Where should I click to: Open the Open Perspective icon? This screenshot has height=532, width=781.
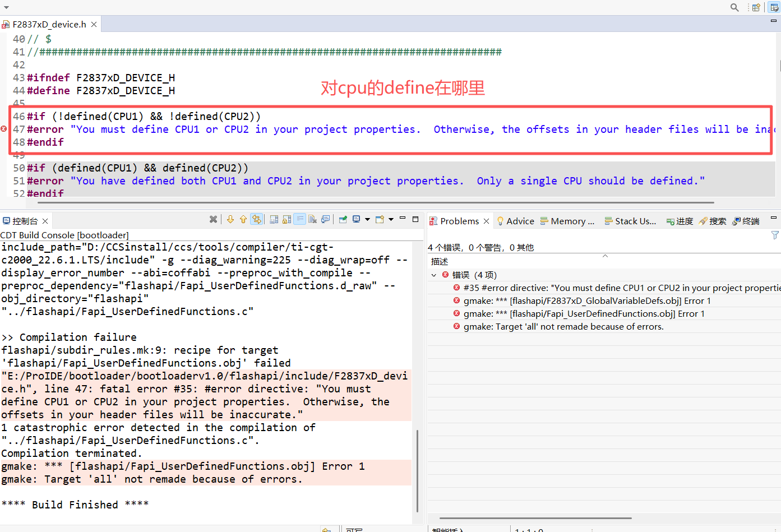pyautogui.click(x=756, y=7)
